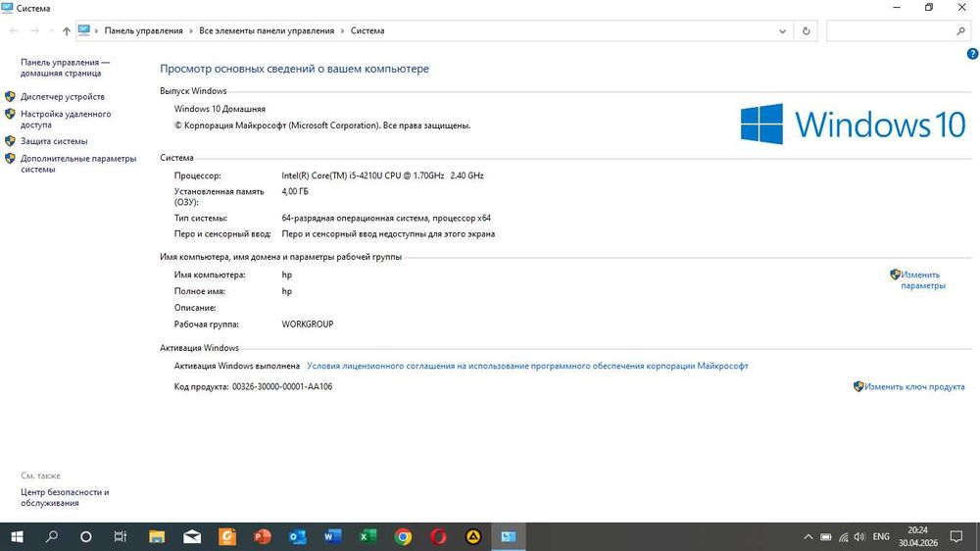980x551 pixels.
Task: Open Панель управления breadcrumb
Action: (x=144, y=30)
